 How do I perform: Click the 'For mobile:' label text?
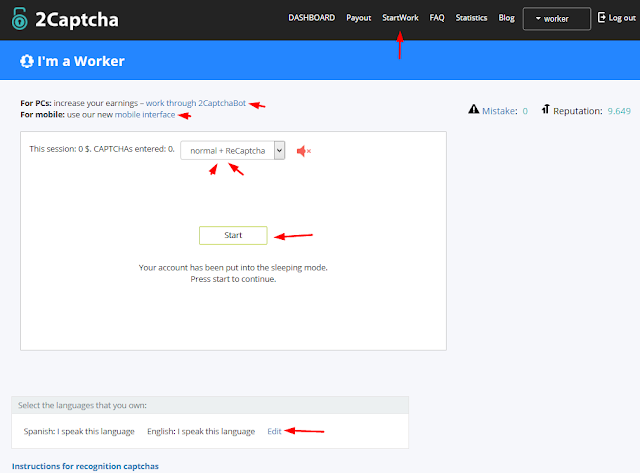coord(42,115)
